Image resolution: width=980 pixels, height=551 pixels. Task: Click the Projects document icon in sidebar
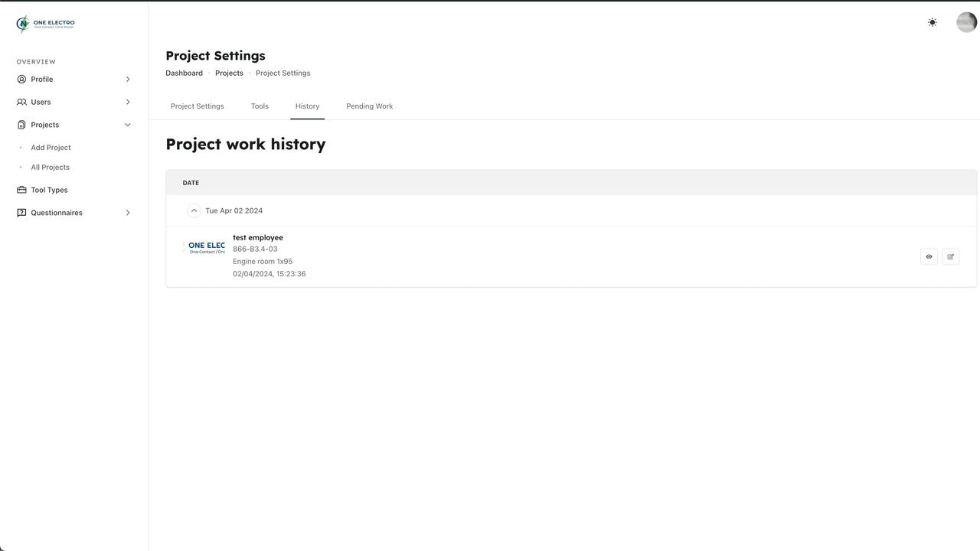(x=21, y=125)
